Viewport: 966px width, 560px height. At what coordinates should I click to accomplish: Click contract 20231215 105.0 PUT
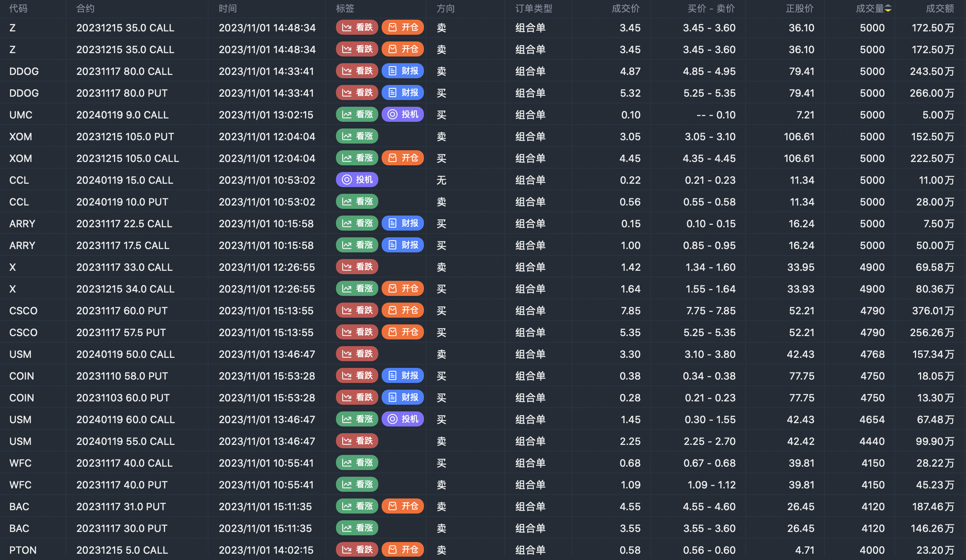pyautogui.click(x=125, y=136)
